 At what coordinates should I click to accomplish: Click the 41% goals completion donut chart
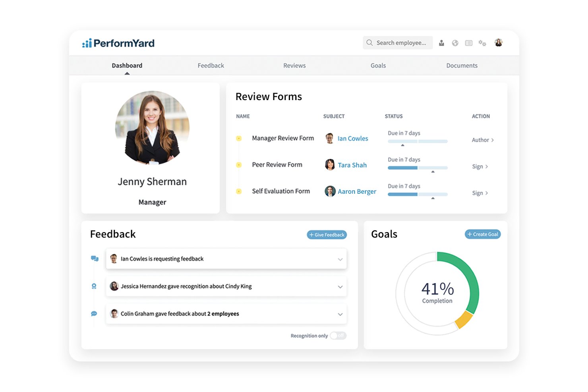[x=437, y=294]
